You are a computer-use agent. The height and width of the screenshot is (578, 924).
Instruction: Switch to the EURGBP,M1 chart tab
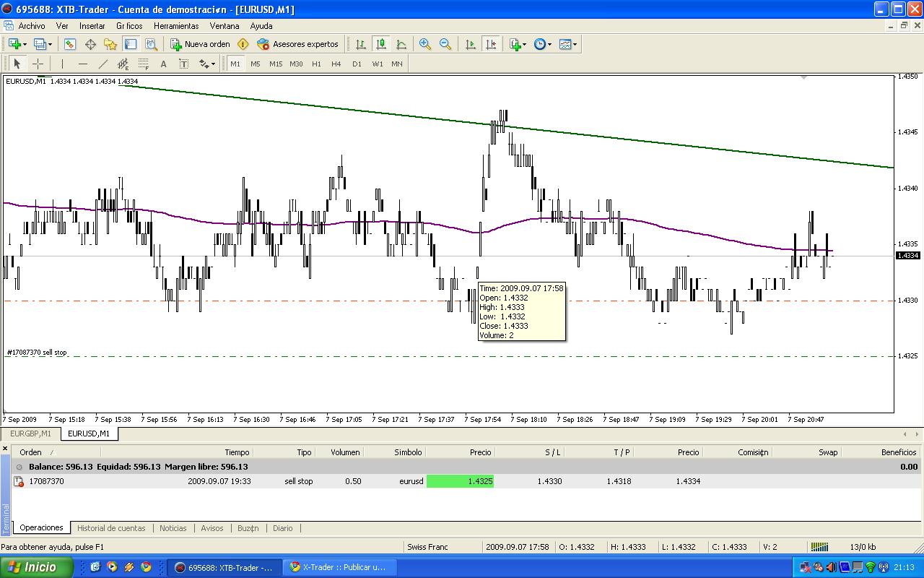[30, 433]
